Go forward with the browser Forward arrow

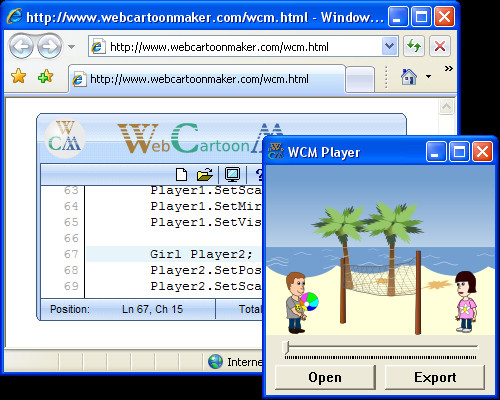[x=50, y=46]
